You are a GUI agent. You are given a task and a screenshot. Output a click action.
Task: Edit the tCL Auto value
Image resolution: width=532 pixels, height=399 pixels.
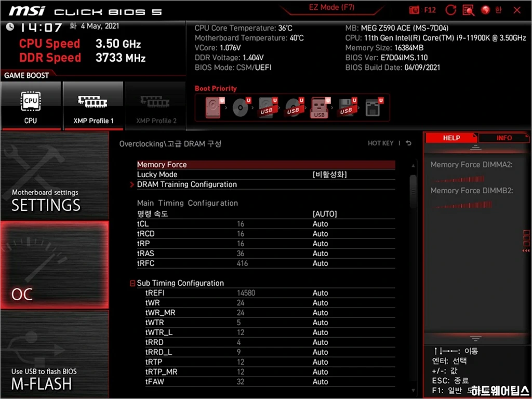[320, 224]
